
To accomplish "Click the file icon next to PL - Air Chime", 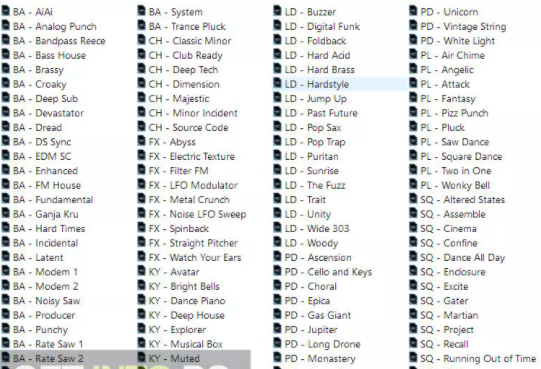I will click(413, 55).
